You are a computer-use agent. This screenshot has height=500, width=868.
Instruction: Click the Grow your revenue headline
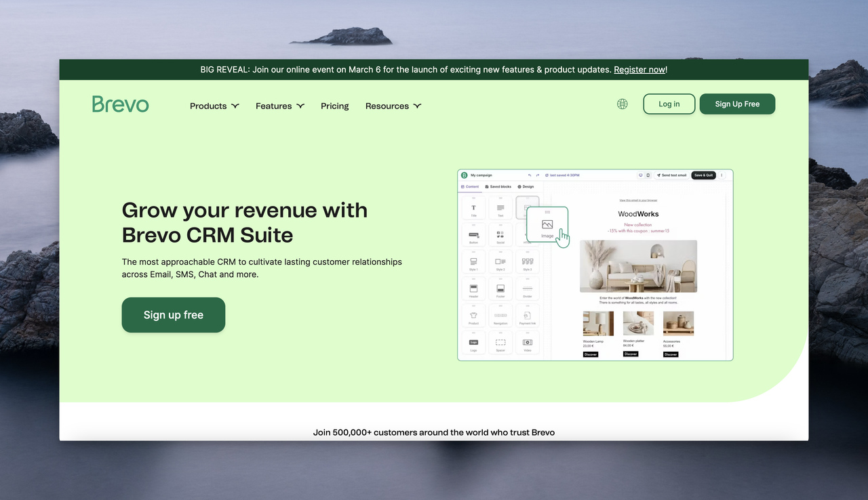pos(245,222)
